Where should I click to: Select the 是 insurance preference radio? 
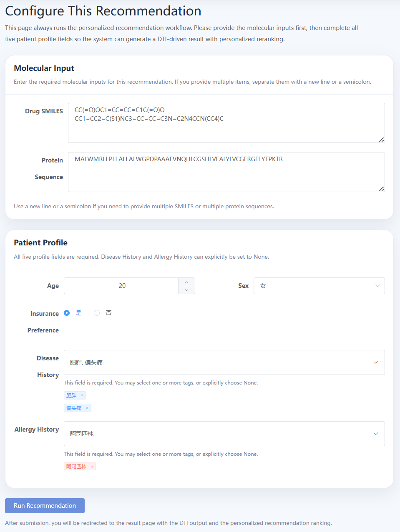click(x=67, y=313)
